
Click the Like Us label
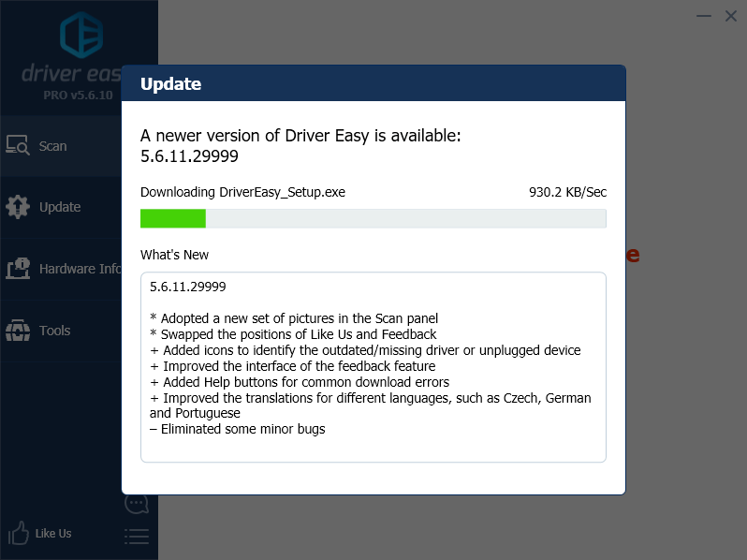click(x=53, y=533)
